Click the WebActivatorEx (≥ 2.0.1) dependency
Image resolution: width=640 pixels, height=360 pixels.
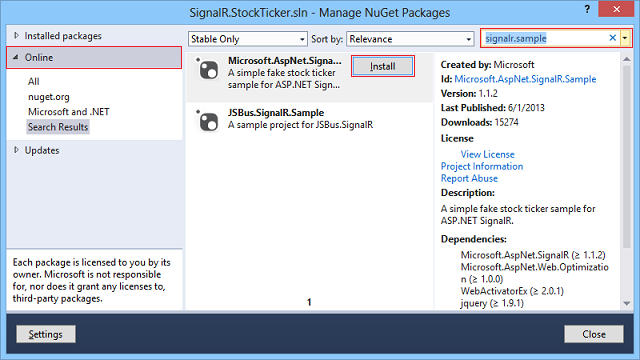[512, 291]
